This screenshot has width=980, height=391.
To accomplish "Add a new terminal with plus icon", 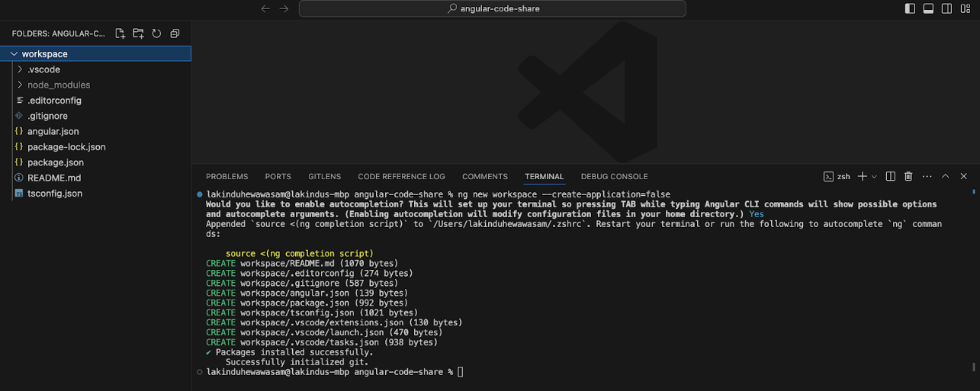I will [x=862, y=176].
